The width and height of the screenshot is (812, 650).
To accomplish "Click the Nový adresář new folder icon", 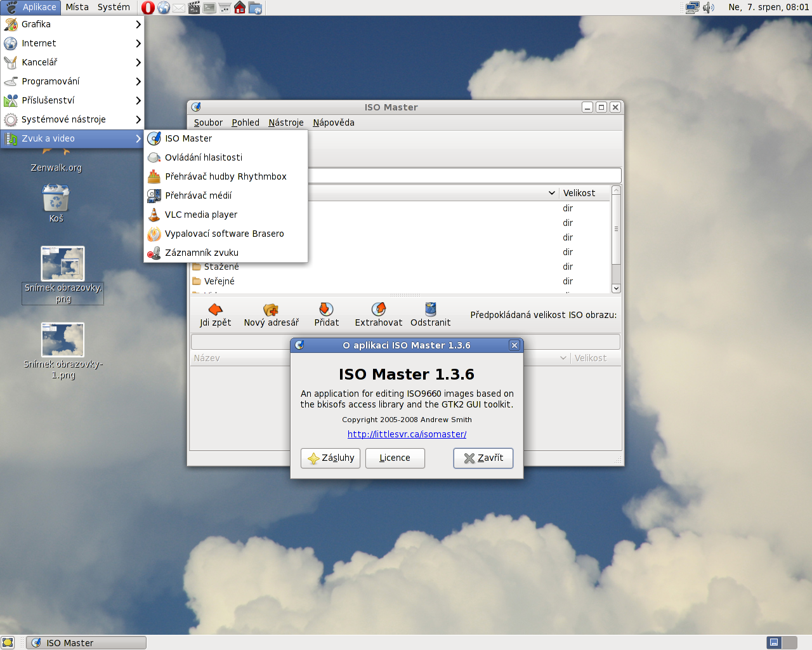I will (x=271, y=309).
